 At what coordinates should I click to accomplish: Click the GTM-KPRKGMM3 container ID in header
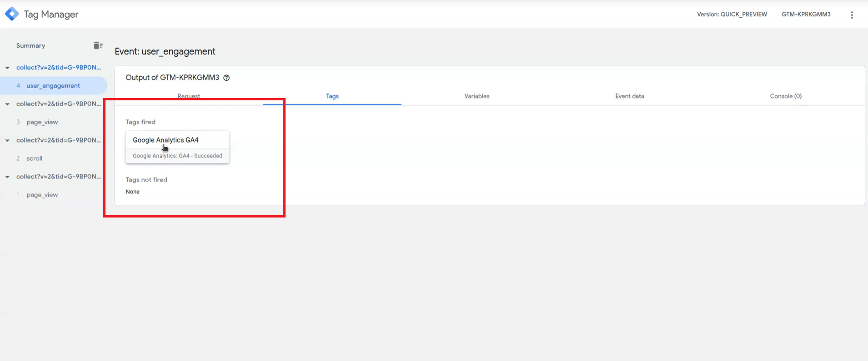[x=806, y=14]
